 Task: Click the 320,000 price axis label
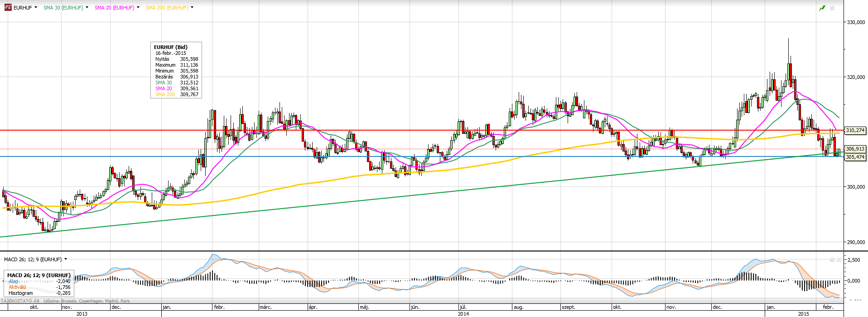(856, 77)
